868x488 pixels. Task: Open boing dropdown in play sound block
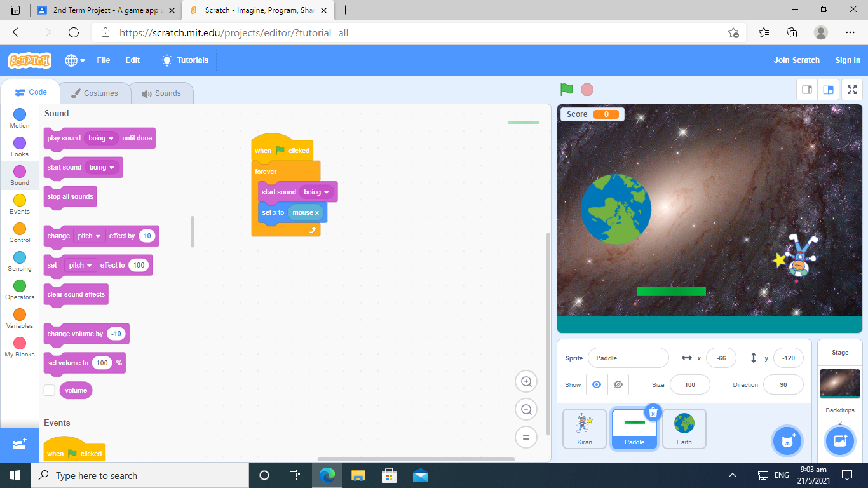(x=101, y=138)
